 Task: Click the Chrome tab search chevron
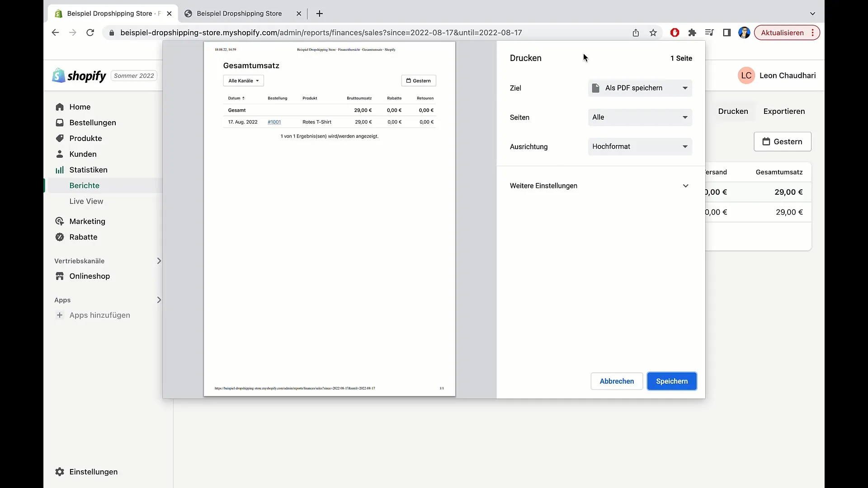(x=812, y=14)
